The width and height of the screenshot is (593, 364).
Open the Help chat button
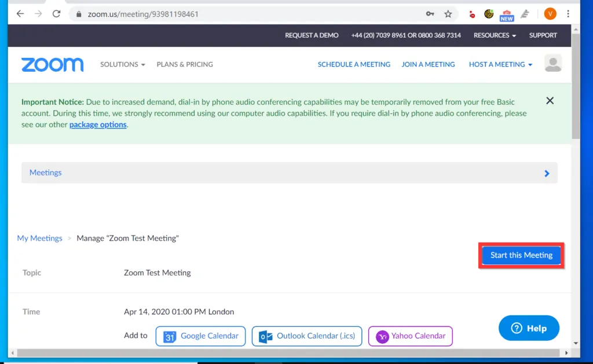[x=529, y=328]
